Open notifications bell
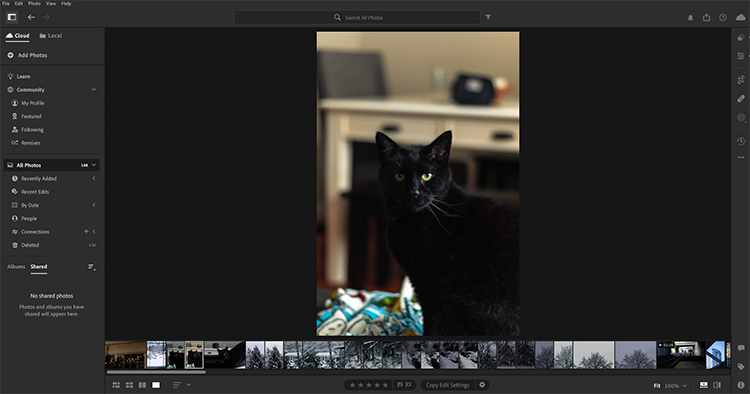Viewport: 750px width, 394px height. pos(690,18)
